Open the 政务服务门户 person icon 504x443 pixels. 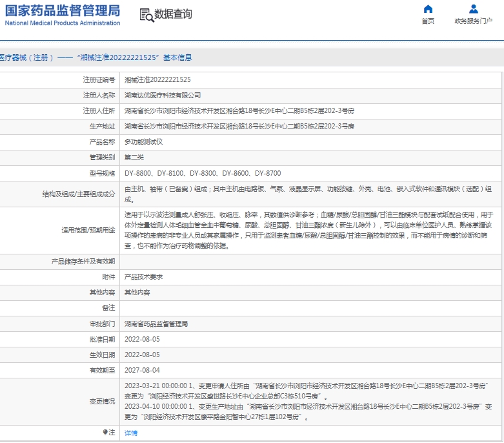click(x=473, y=9)
